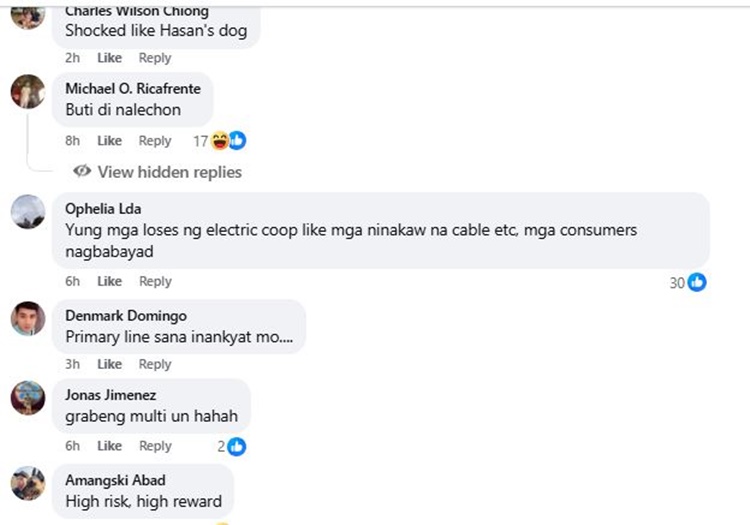
Task: Open Ophelia Lda's profile avatar
Action: click(28, 212)
